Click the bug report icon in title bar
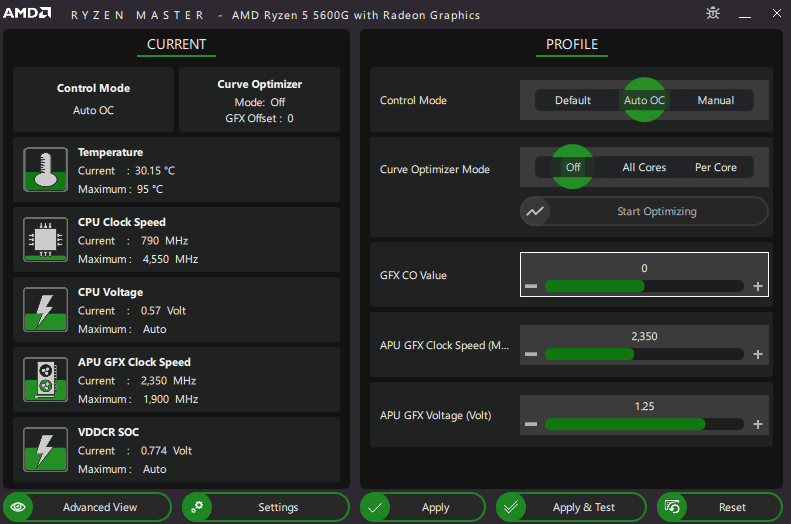791x524 pixels. 713,13
